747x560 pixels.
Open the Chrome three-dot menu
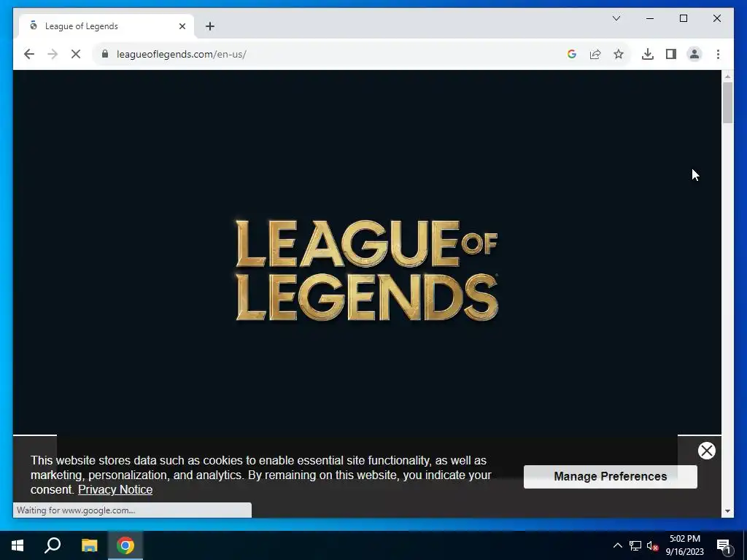pos(718,54)
